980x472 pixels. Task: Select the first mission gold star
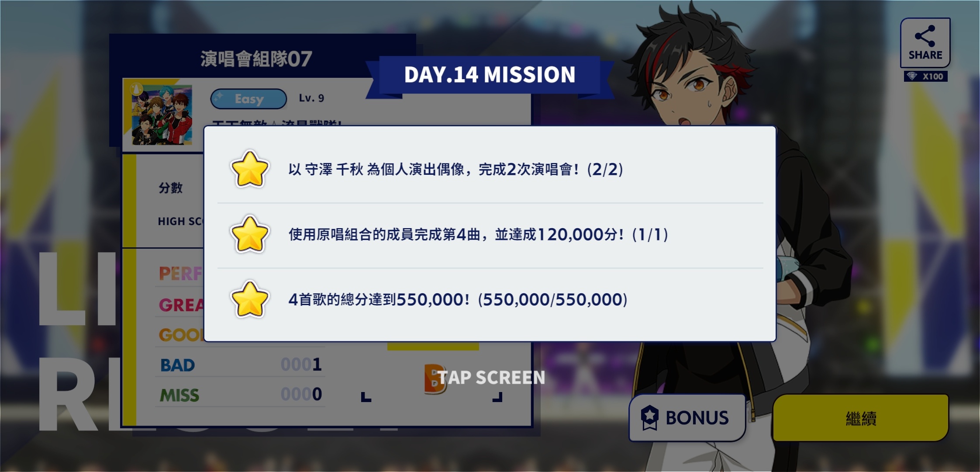[x=249, y=169]
